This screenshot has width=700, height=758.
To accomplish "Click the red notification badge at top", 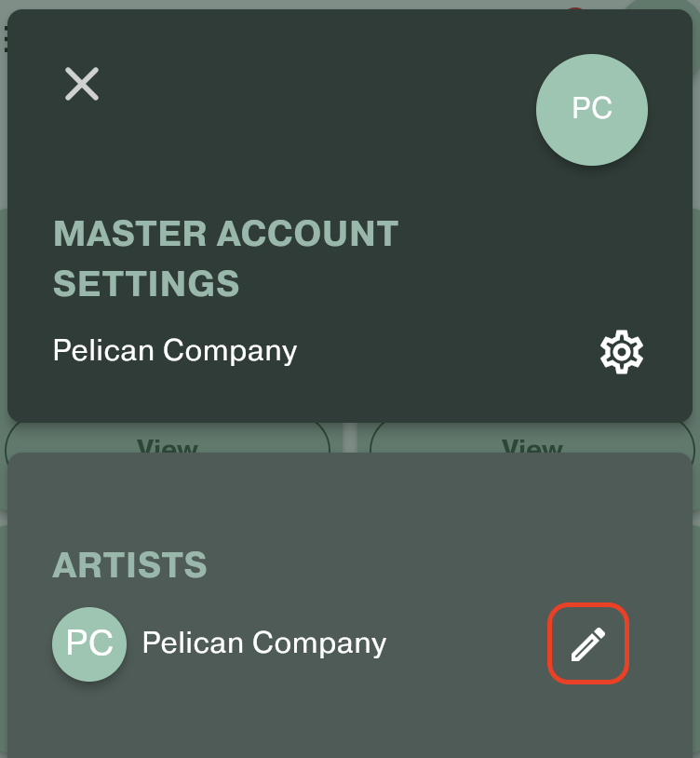I will [x=575, y=8].
